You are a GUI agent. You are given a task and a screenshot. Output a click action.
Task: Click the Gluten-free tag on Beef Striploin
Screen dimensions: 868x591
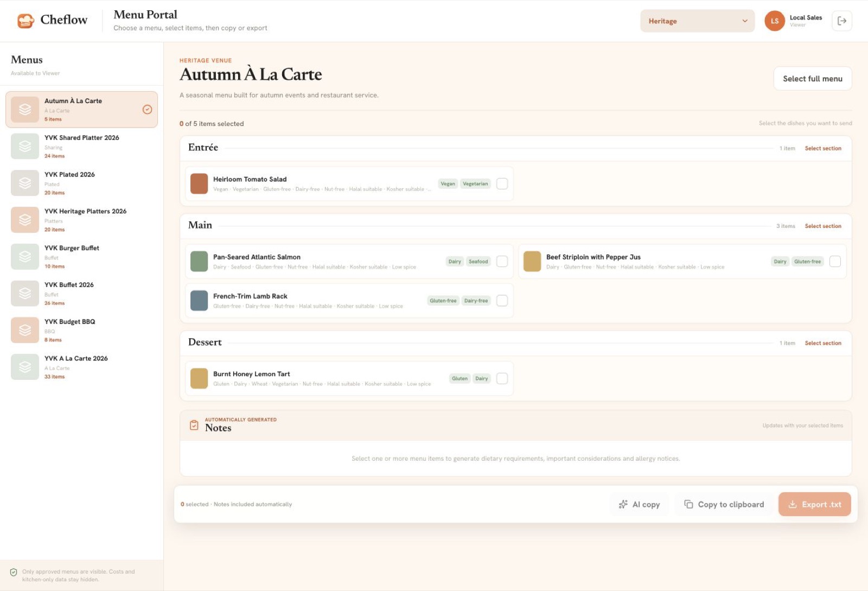coord(808,262)
